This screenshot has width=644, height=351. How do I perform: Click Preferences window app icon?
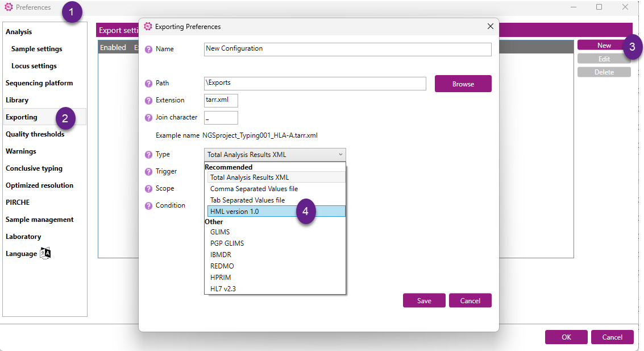(x=9, y=7)
